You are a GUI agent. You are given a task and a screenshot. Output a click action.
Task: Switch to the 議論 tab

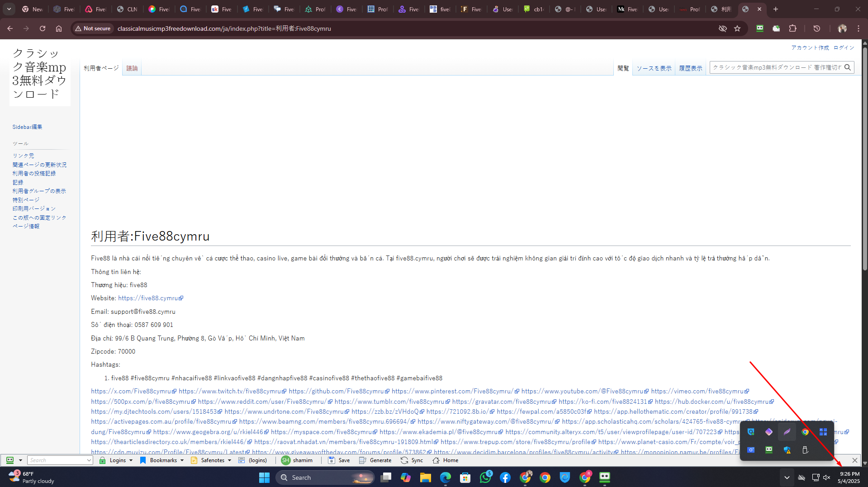click(132, 68)
